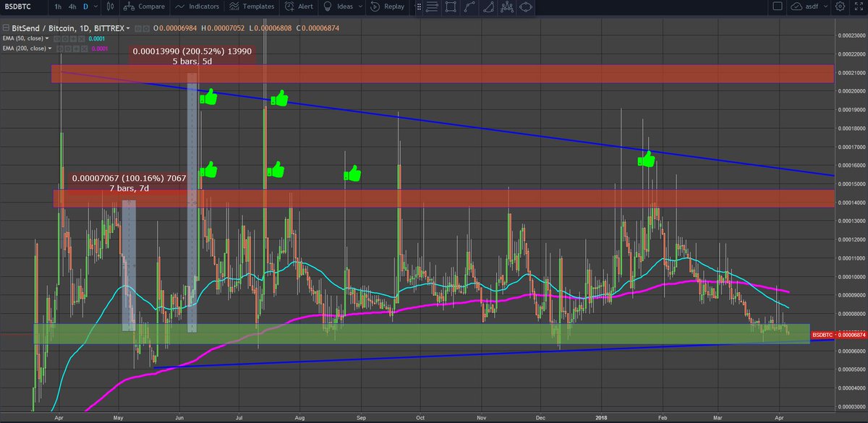Click the cyan EMA 50 color value
This screenshot has height=423, width=868.
[96, 38]
